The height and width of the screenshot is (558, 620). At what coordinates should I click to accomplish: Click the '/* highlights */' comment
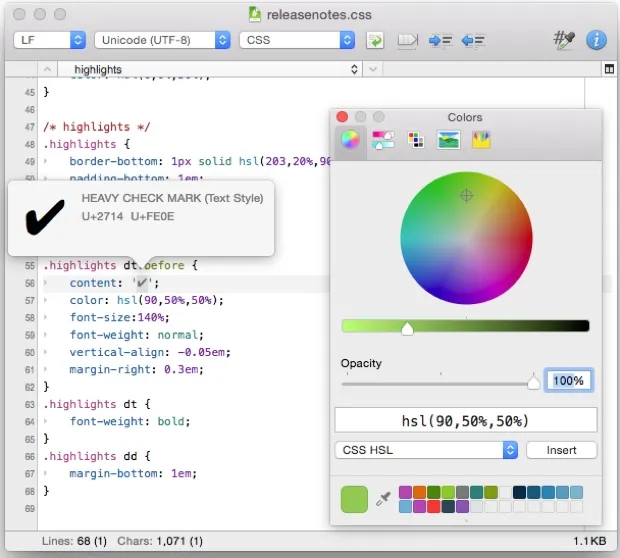click(x=96, y=127)
